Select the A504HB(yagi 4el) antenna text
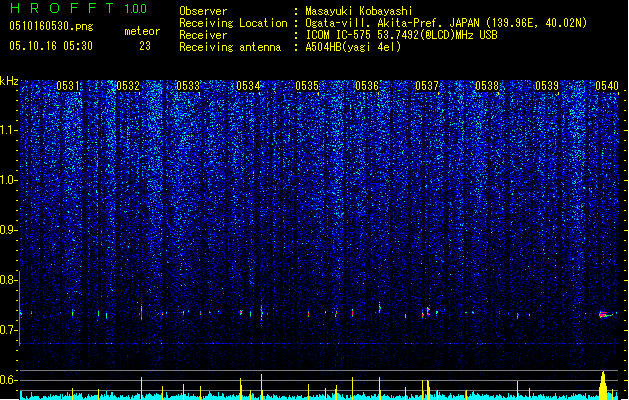629x400 pixels. click(x=353, y=47)
